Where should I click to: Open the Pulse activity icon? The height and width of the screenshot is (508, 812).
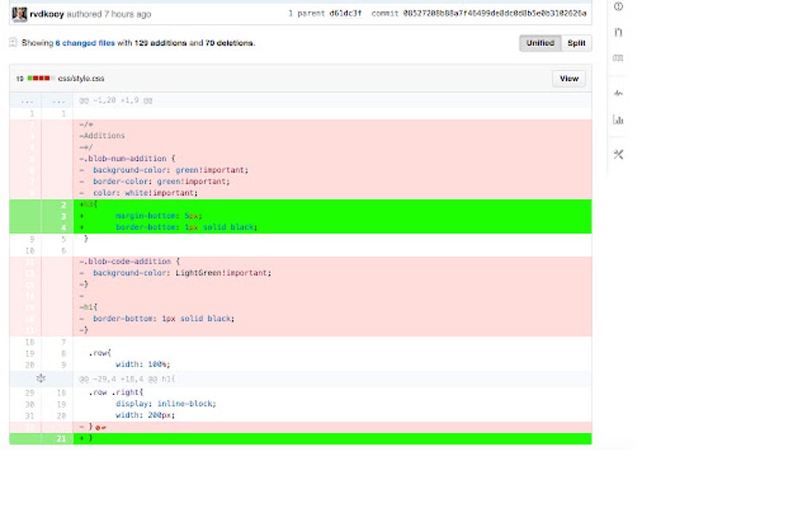point(619,94)
